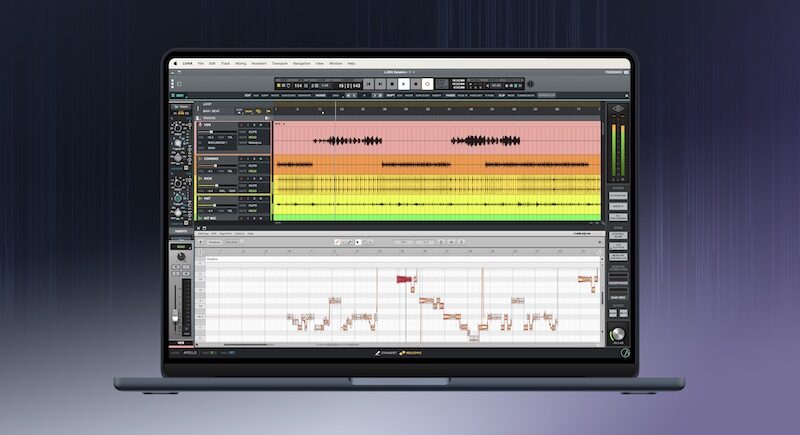Click the FEEDBACK button at top right
Viewport: 800px width, 435px height.
[615, 73]
